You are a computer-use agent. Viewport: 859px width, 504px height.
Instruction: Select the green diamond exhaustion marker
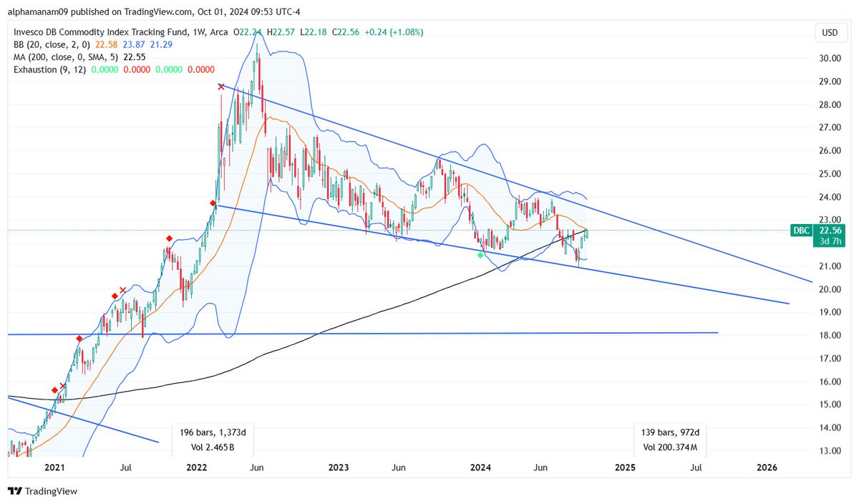coord(480,254)
